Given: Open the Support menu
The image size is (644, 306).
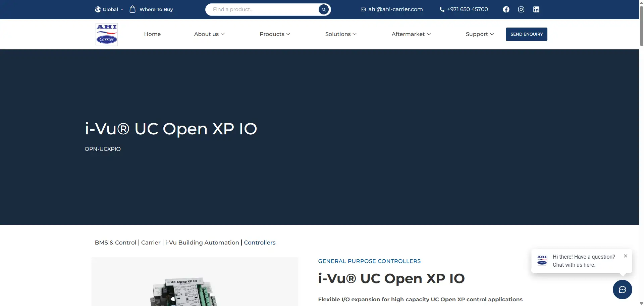Looking at the screenshot, I should [x=477, y=34].
